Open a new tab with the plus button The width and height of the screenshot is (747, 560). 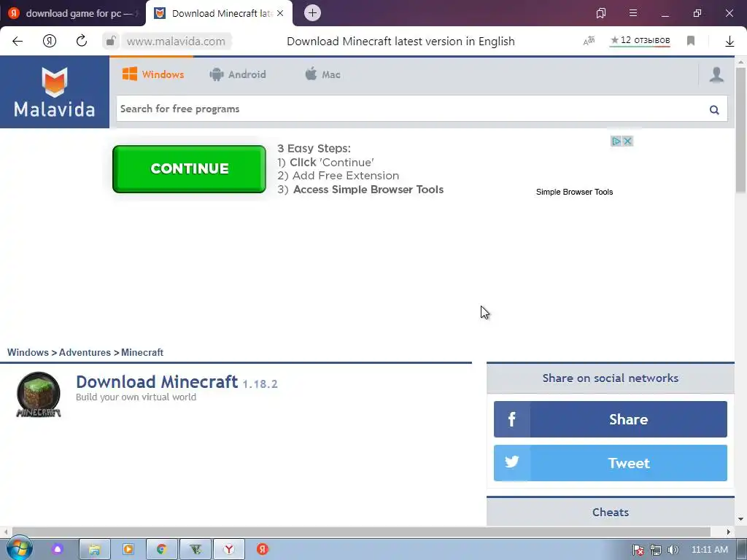[x=312, y=13]
